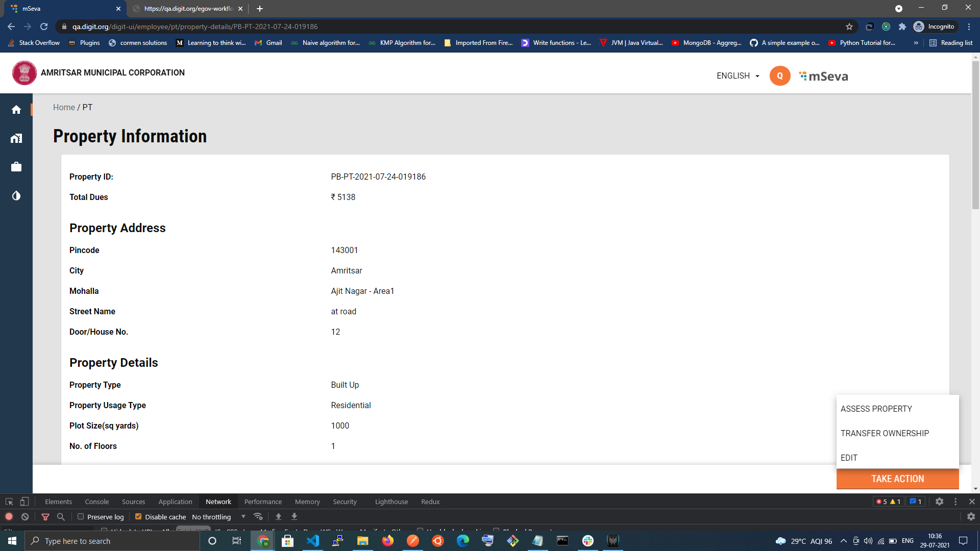
Task: Click the briefcase icon in sidebar
Action: point(16,167)
